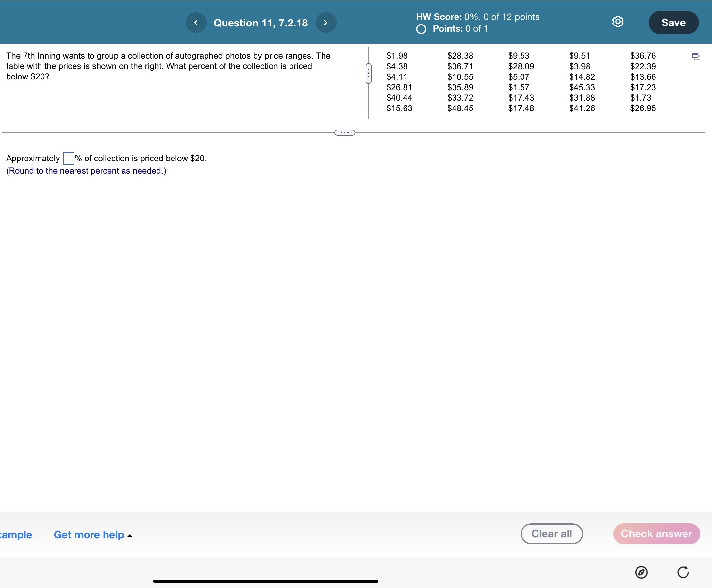712x588 pixels.
Task: Click the pop-out data table icon
Action: [696, 56]
